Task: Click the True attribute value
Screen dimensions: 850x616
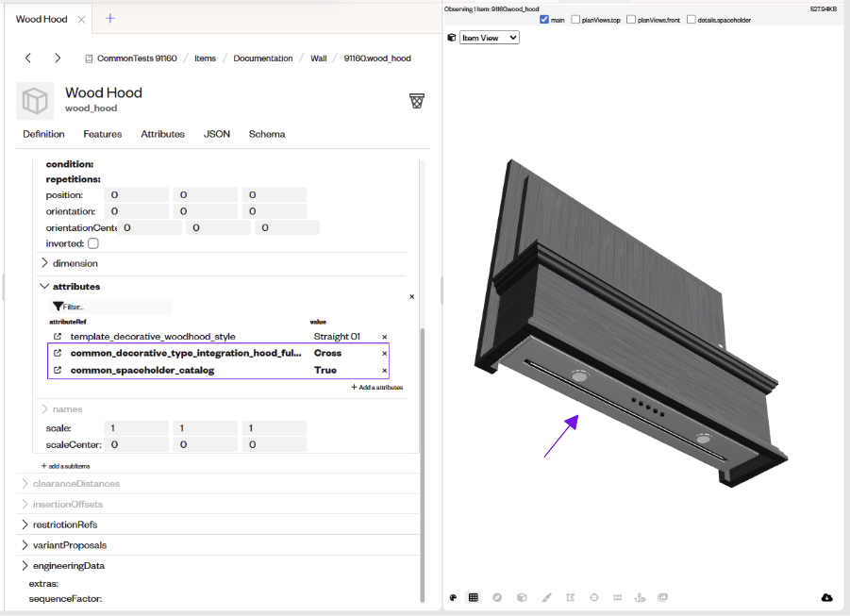Action: pyautogui.click(x=325, y=371)
